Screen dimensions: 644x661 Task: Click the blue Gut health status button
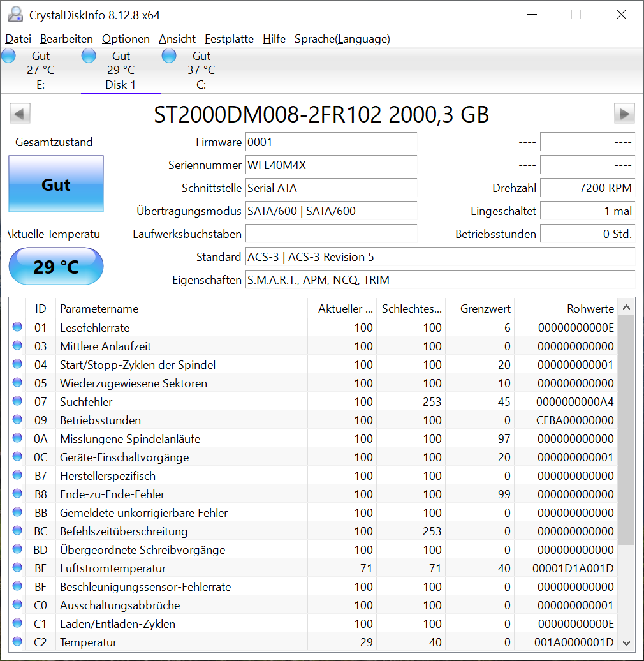point(56,184)
